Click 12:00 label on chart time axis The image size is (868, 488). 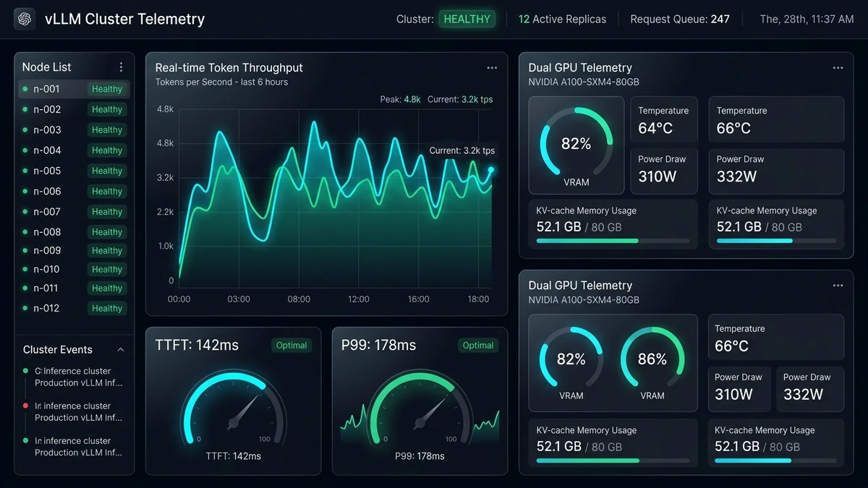[358, 299]
